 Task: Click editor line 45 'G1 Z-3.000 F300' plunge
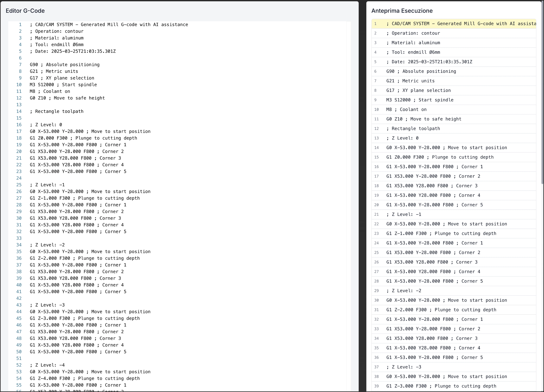[85, 318]
